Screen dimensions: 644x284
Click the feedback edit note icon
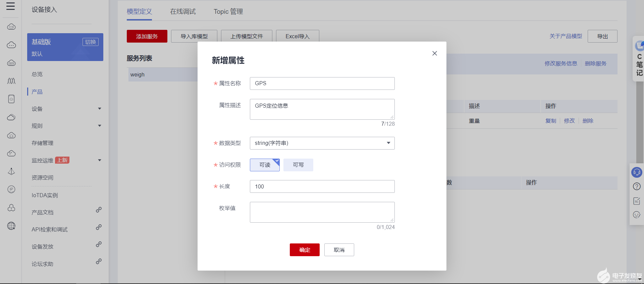pos(637,201)
